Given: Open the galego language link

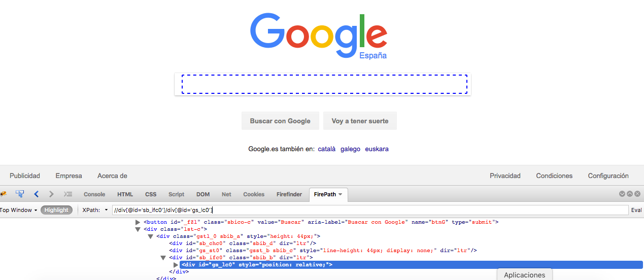Looking at the screenshot, I should point(351,149).
